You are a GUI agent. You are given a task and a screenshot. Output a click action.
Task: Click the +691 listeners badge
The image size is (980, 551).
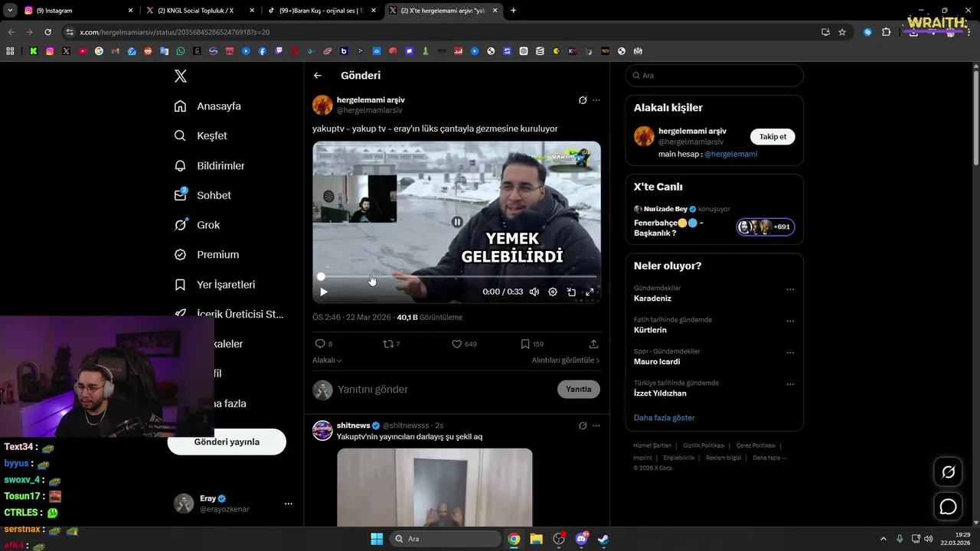pos(766,227)
